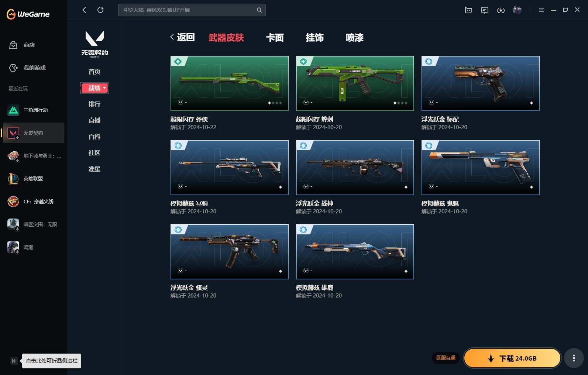Open more options next to download button
Screen dimensions: 588x375
click(x=574, y=358)
